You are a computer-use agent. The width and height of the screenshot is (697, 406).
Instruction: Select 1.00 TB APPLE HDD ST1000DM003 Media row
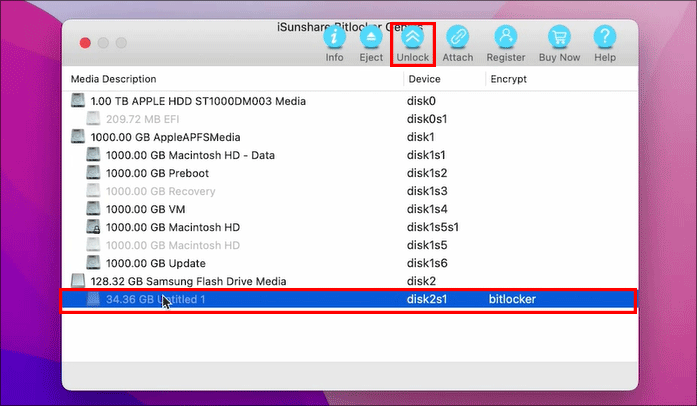197,101
